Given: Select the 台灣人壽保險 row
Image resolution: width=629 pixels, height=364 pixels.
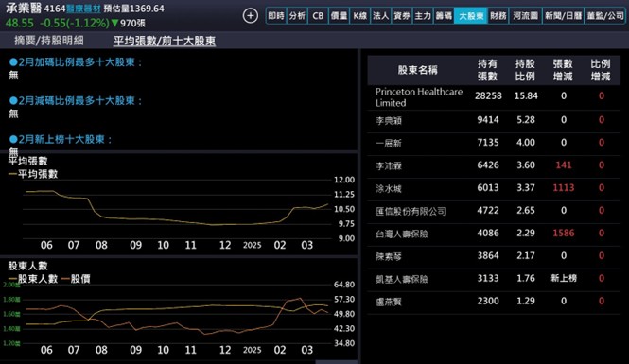Looking at the screenshot, I should click(x=494, y=234).
